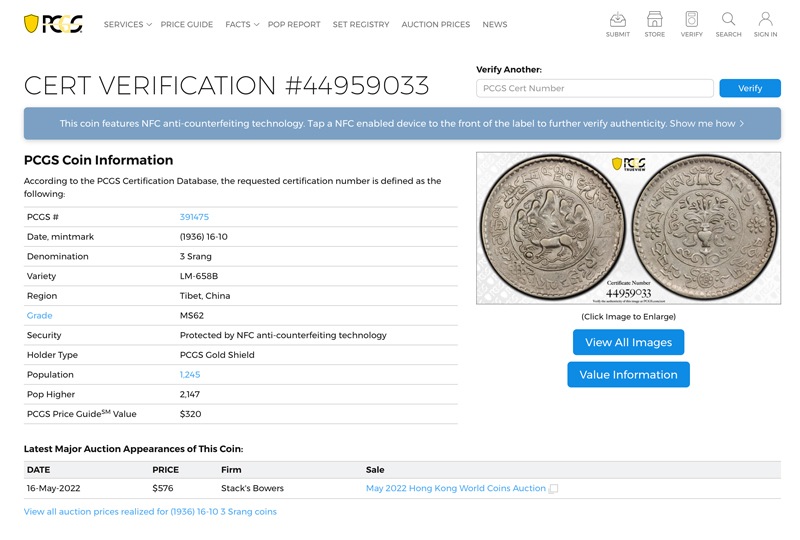Click the View All Images button

tap(628, 342)
